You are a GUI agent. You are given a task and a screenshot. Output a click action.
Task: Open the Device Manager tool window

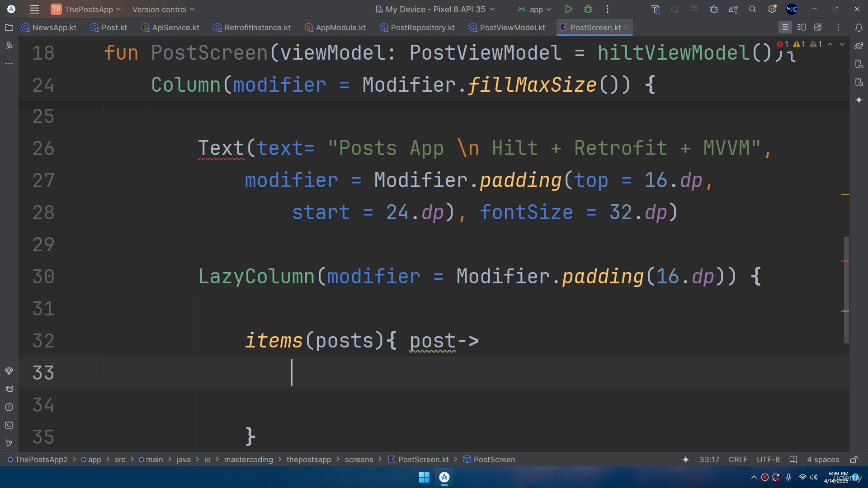point(859,64)
